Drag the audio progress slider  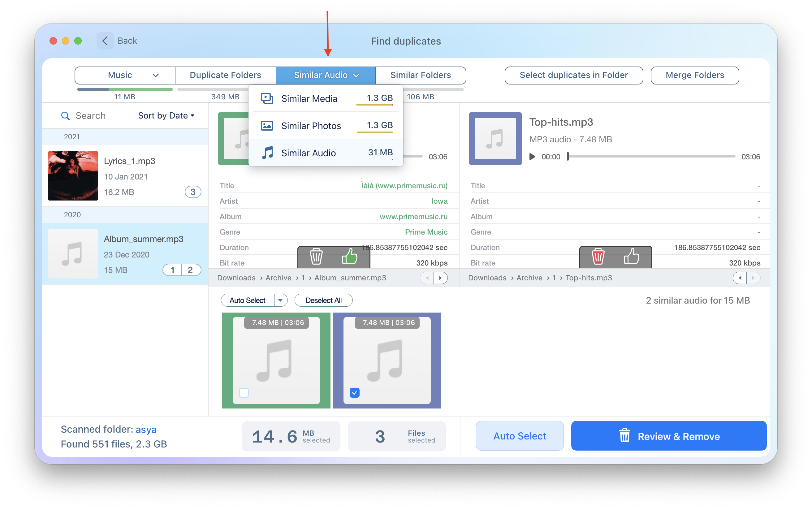(568, 157)
